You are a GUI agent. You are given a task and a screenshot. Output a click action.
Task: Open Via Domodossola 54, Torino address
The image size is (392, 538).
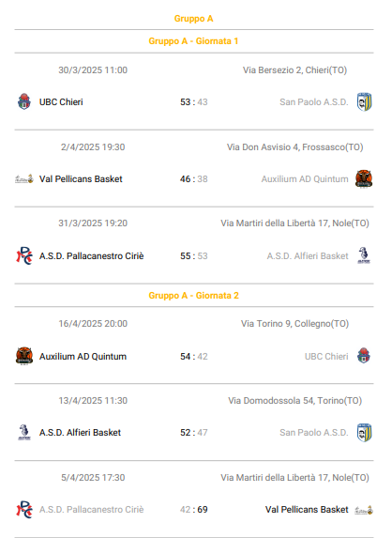pyautogui.click(x=295, y=400)
